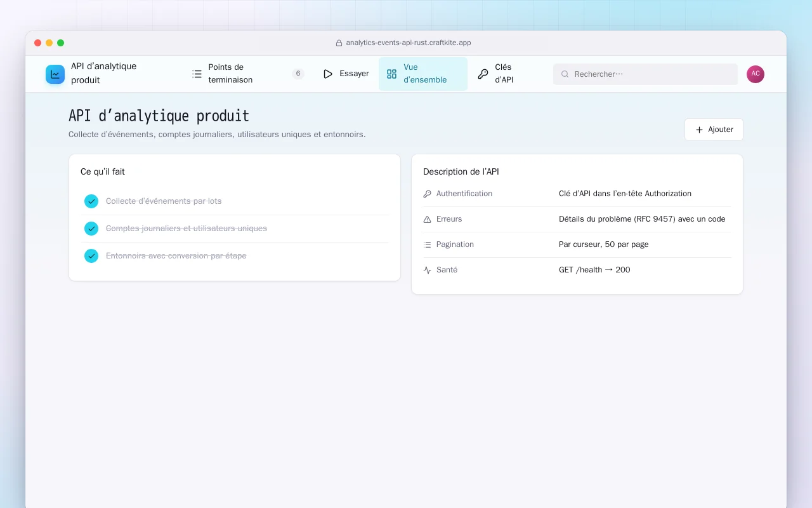The height and width of the screenshot is (508, 812).
Task: Click 'Par curseur, 50 par page' value
Action: point(603,244)
